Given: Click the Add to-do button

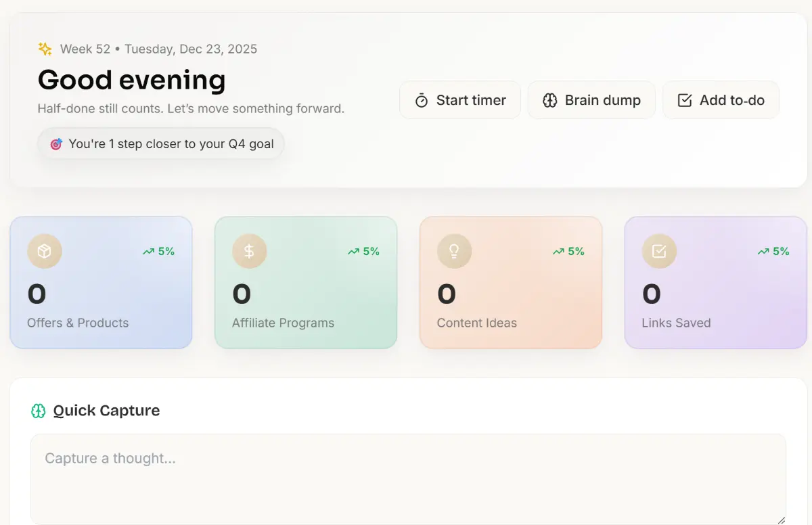Looking at the screenshot, I should [x=721, y=99].
